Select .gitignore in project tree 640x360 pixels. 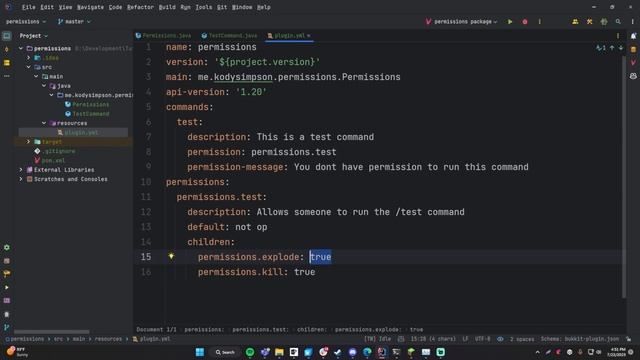pos(59,151)
